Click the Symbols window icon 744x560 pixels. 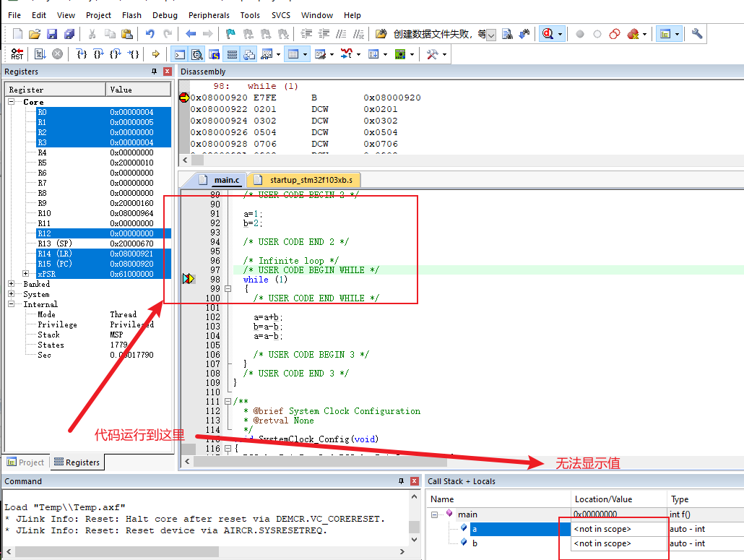(x=215, y=55)
